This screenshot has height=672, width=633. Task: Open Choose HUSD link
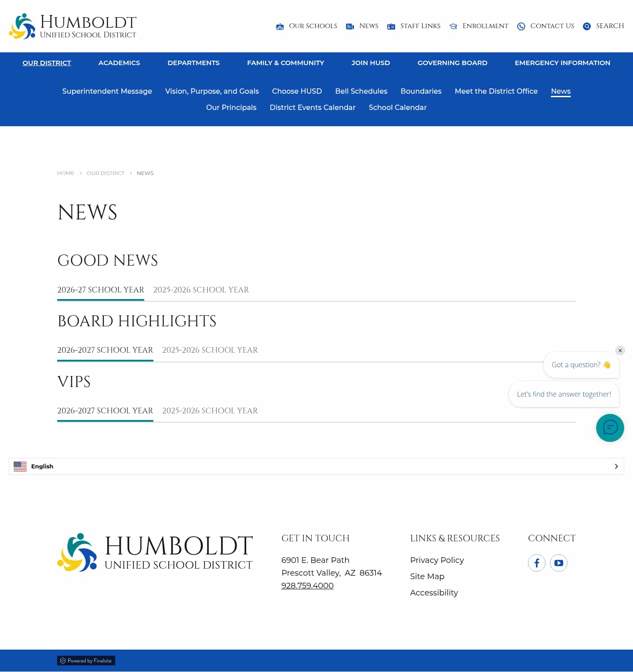[297, 91]
